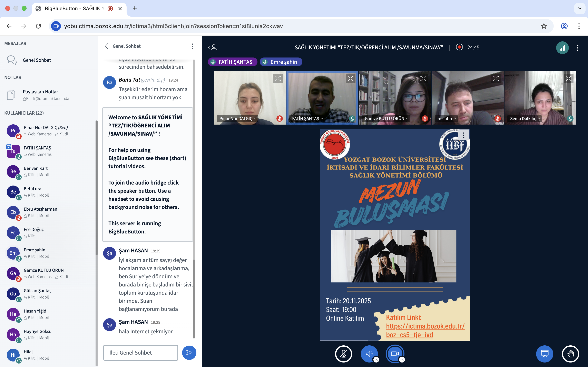This screenshot has height=367, width=588.
Task: Open Genel Sohbet in the messages list
Action: [37, 60]
